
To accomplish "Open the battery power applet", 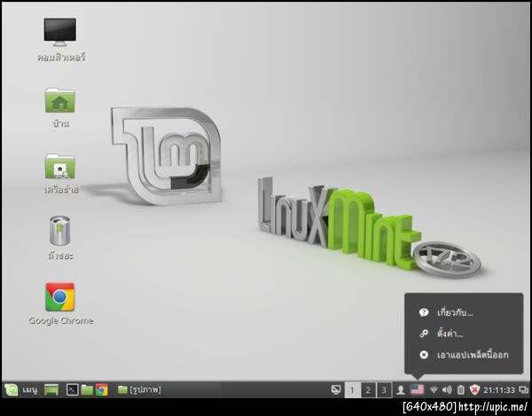I will point(460,390).
